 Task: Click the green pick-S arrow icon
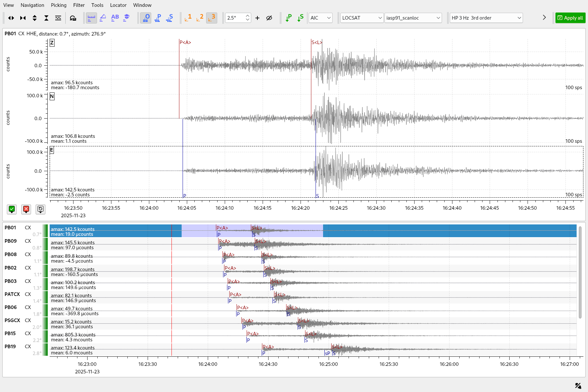point(300,18)
